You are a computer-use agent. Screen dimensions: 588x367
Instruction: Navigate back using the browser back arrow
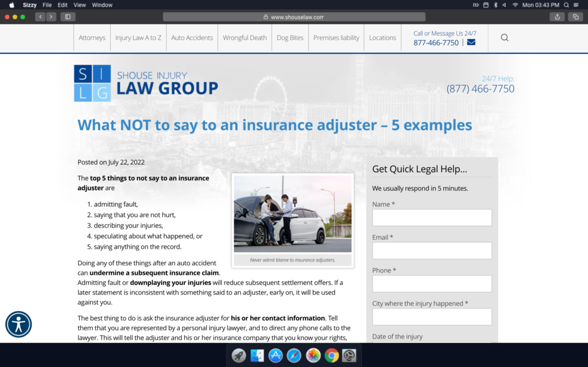tap(40, 17)
